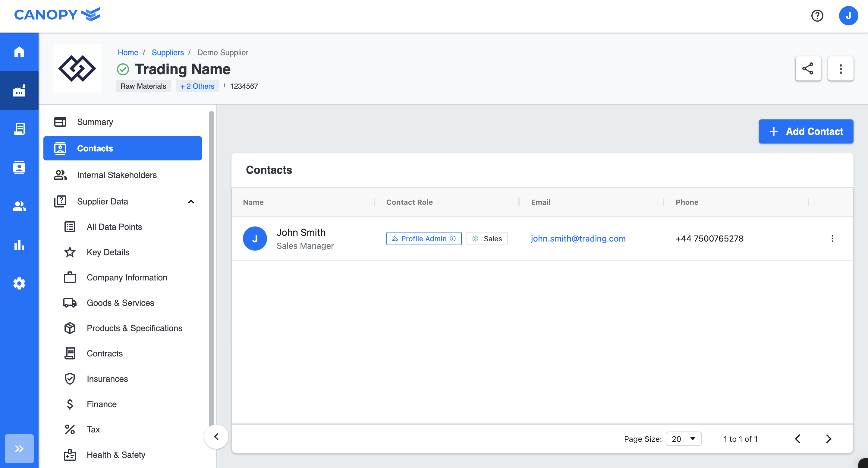This screenshot has width=868, height=468.
Task: Select the Contacts menu item
Action: (x=123, y=148)
